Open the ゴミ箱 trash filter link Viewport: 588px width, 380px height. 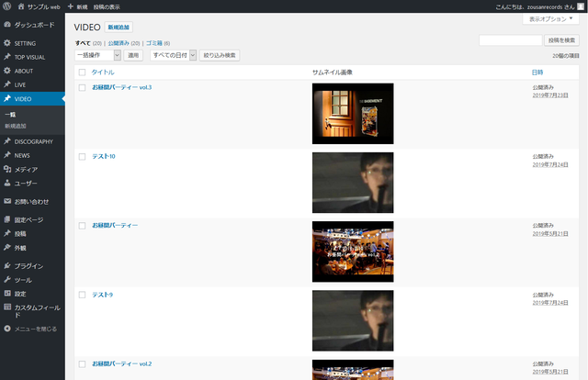pos(154,43)
